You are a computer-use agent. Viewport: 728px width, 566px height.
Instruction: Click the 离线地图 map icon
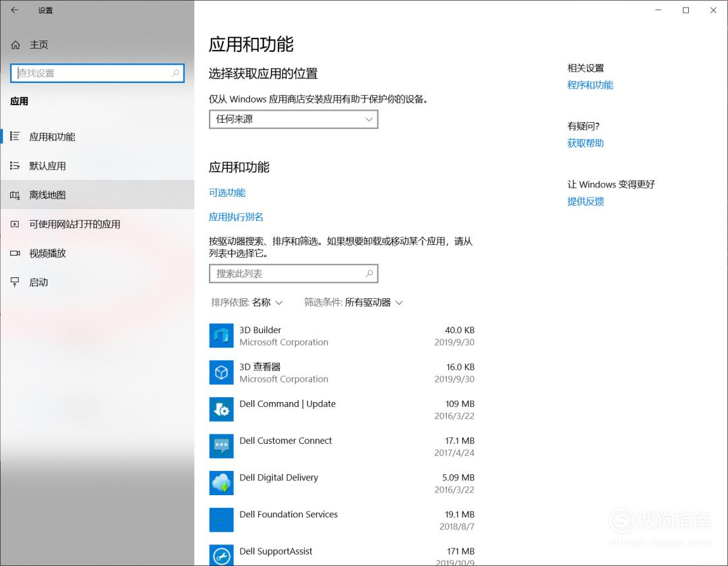[x=15, y=195]
